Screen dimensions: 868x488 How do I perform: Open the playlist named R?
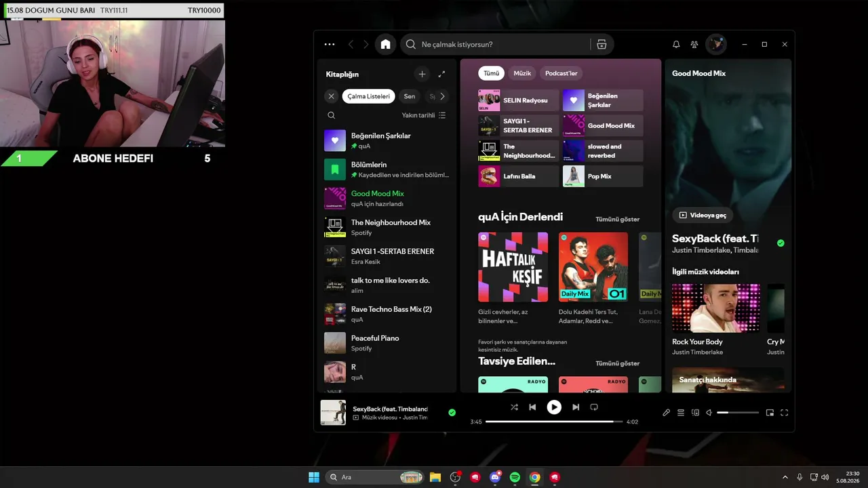click(387, 372)
